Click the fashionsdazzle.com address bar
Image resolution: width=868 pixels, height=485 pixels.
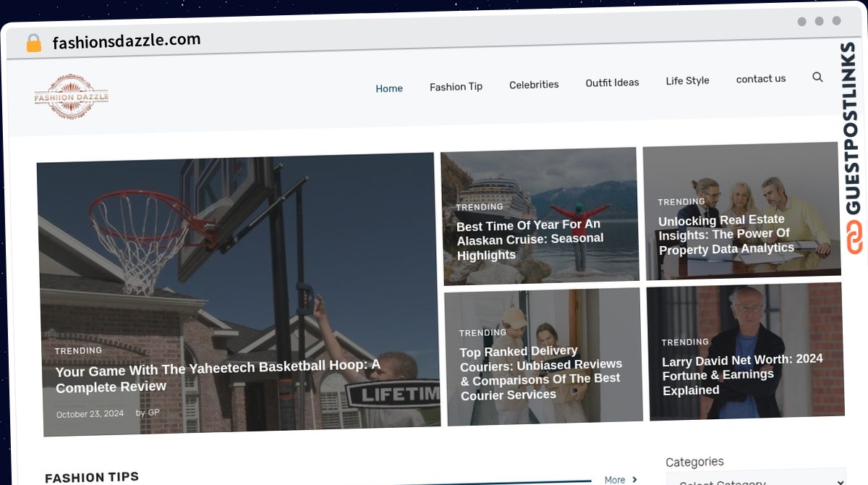127,41
